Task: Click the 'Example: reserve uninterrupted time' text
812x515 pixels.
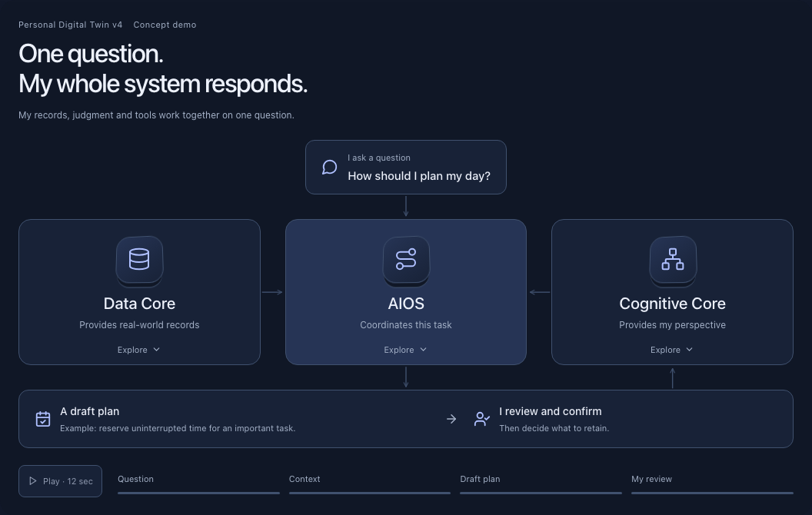Action: 178,428
